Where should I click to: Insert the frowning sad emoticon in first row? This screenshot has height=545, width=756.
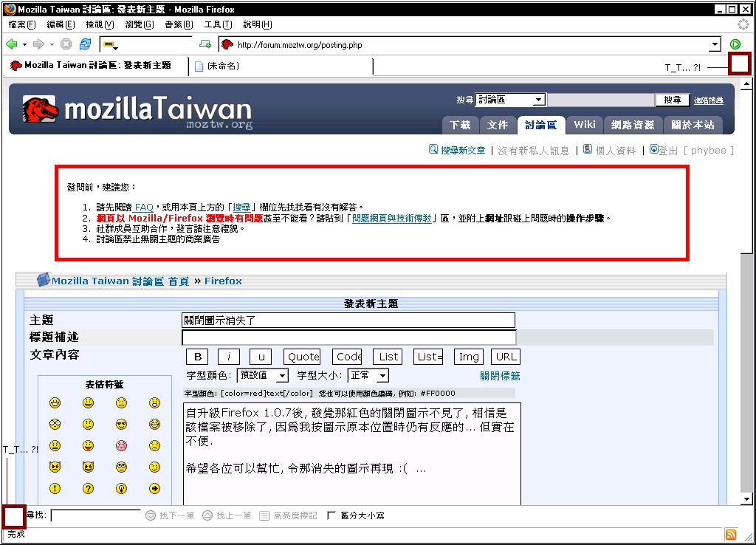122,402
